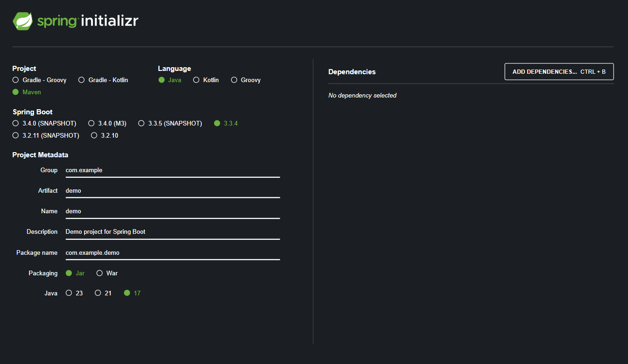The image size is (628, 364).
Task: Click the Spring Boot section heading
Action: point(32,112)
